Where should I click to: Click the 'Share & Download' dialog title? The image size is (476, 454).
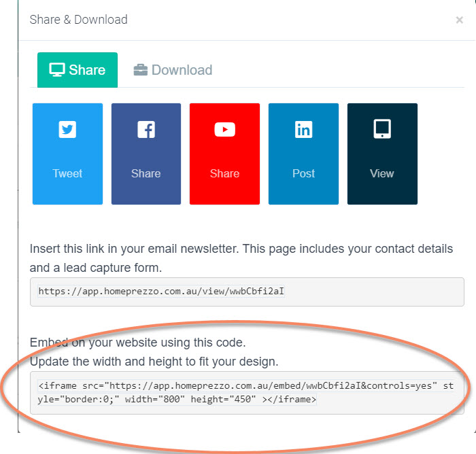point(79,20)
